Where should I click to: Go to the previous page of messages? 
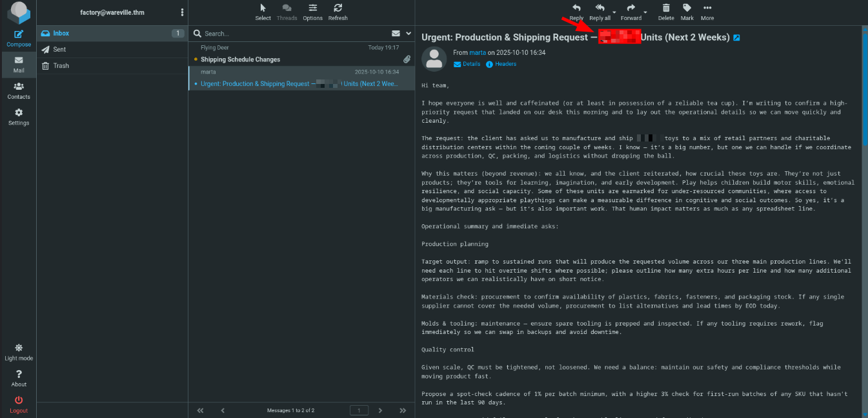click(223, 410)
